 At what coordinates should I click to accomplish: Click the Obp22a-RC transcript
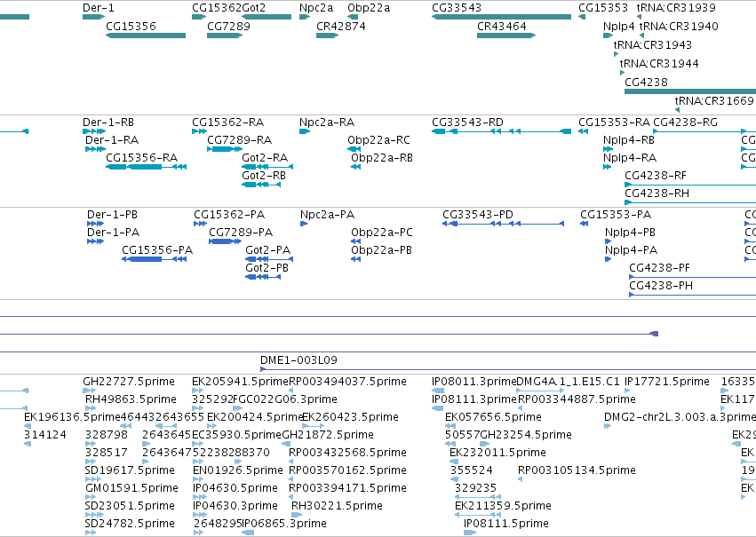coord(354,149)
